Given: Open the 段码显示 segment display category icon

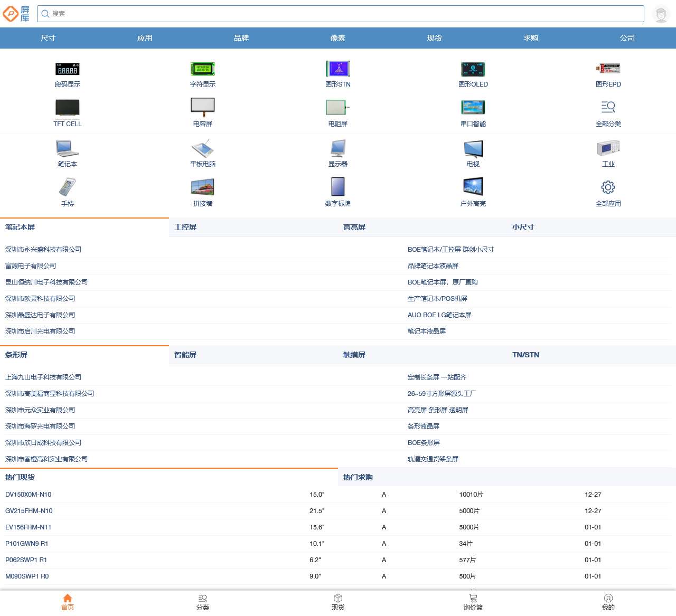Looking at the screenshot, I should [x=68, y=70].
